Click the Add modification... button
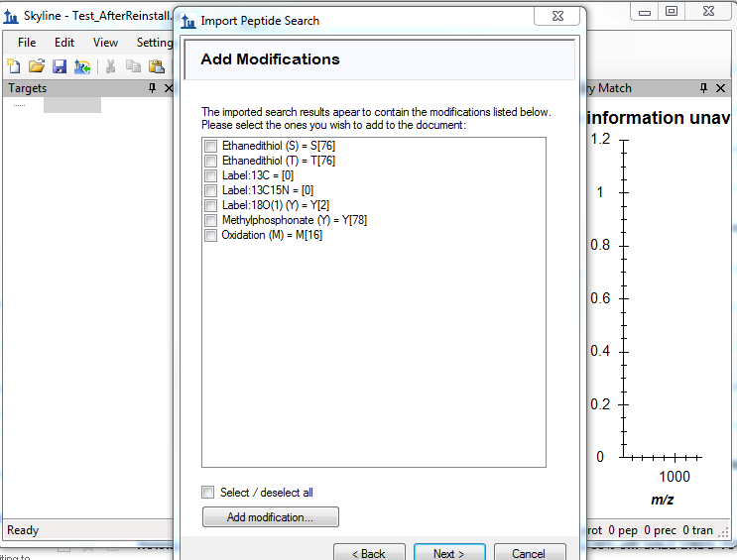 pyautogui.click(x=270, y=517)
